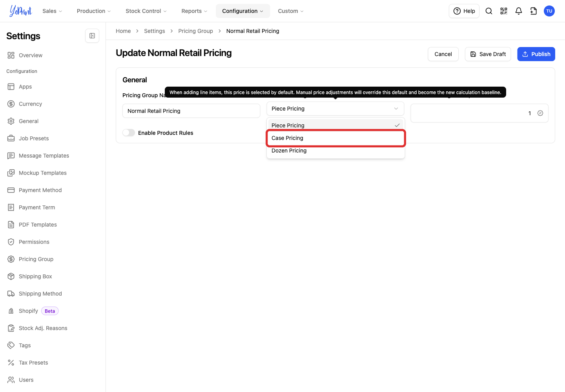The width and height of the screenshot is (565, 392).
Task: Expand the Stock Control menu
Action: coord(146,11)
